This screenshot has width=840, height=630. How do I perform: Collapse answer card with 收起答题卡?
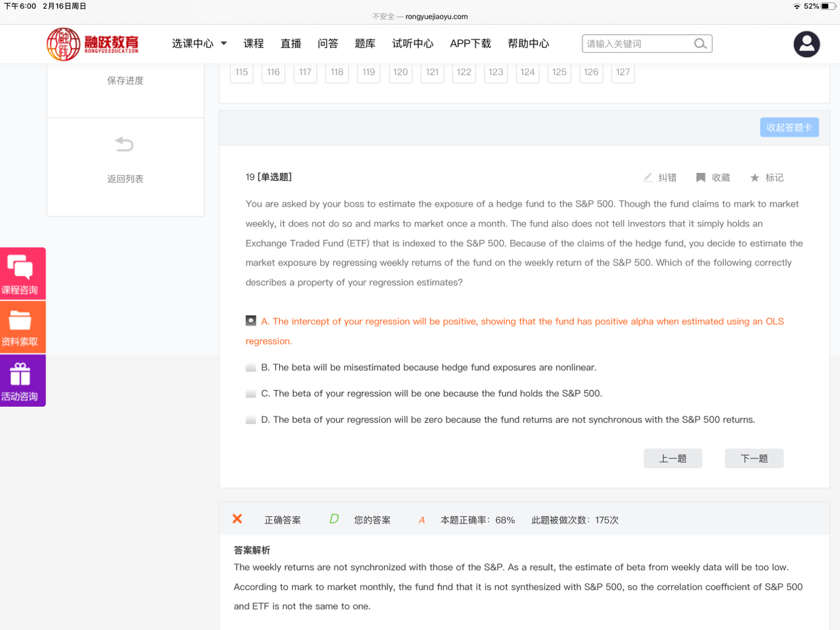point(789,127)
